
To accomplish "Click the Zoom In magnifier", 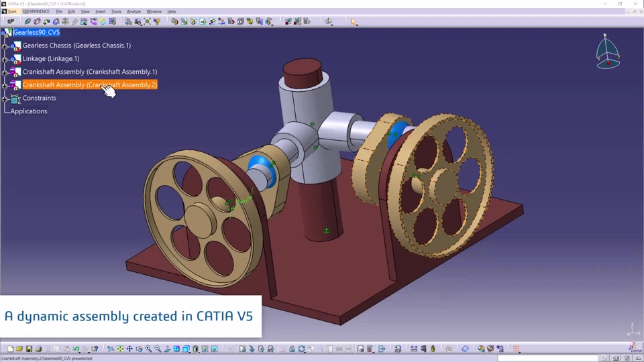I will click(x=148, y=349).
